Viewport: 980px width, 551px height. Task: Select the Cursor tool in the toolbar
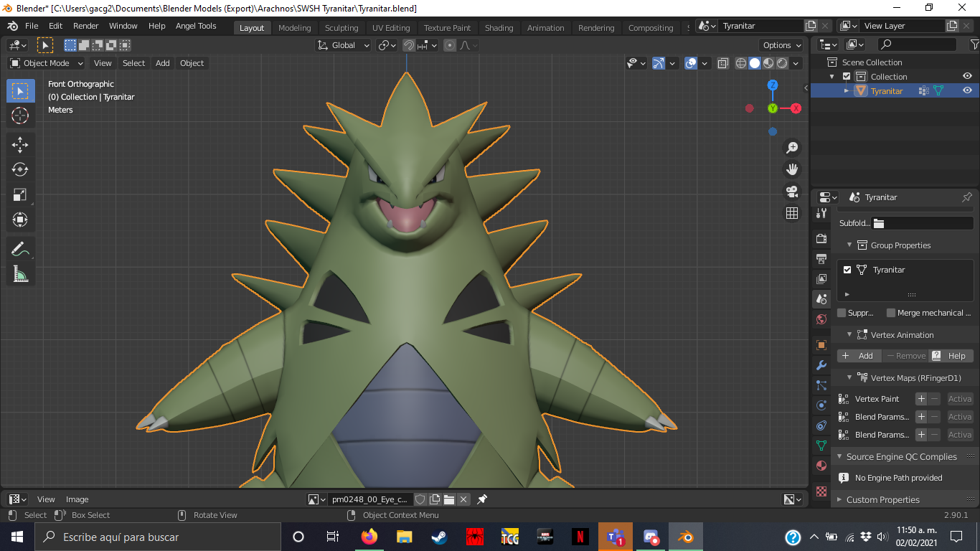coord(20,116)
